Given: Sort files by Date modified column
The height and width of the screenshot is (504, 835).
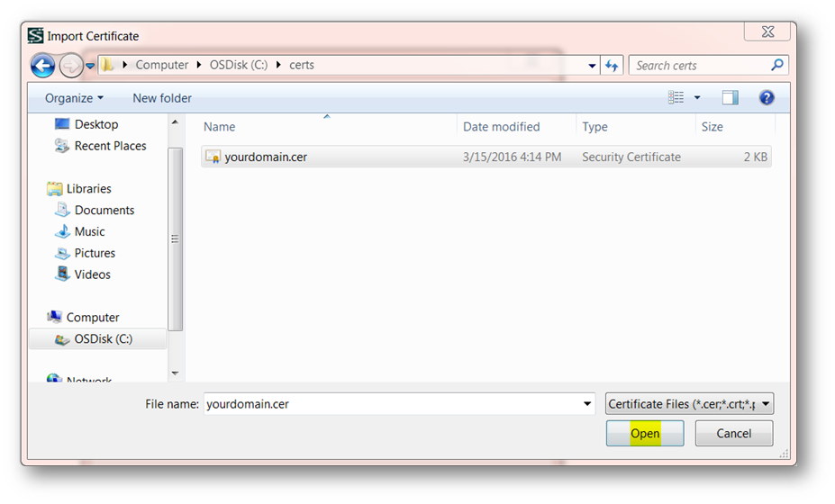Looking at the screenshot, I should click(x=502, y=127).
